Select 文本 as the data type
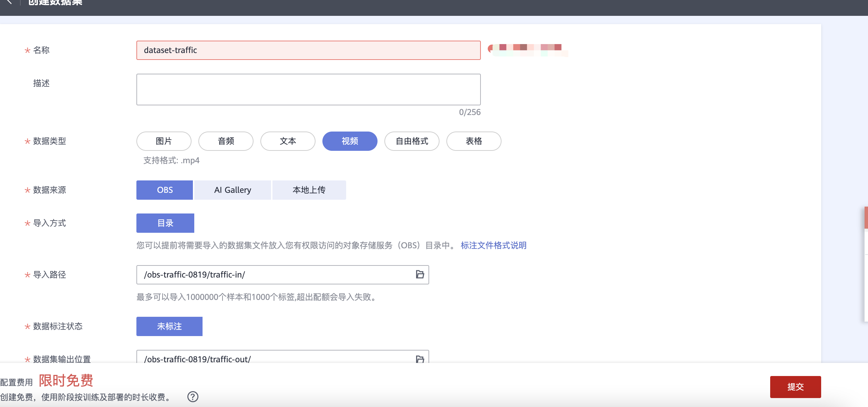 click(288, 141)
